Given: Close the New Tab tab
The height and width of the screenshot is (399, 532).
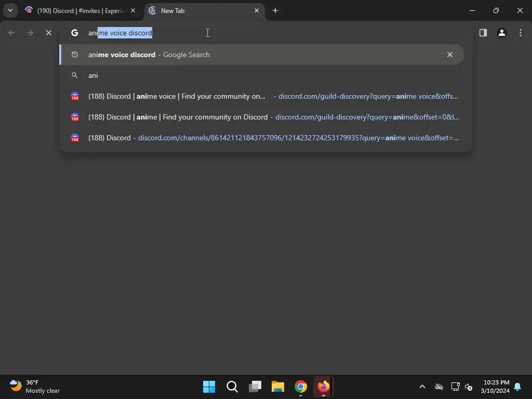Looking at the screenshot, I should 257,10.
